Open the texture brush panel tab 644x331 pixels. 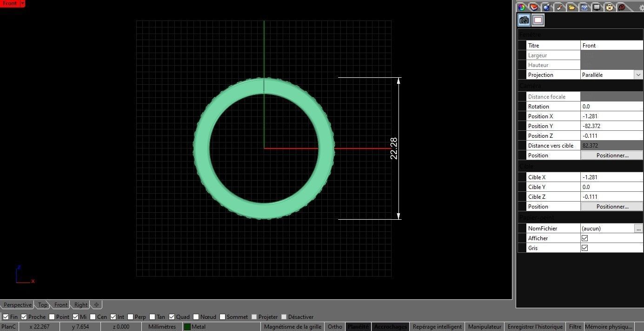559,7
